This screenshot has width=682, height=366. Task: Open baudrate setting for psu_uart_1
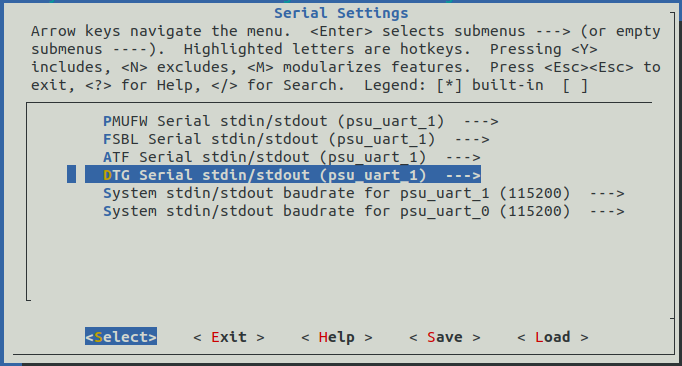pyautogui.click(x=364, y=193)
